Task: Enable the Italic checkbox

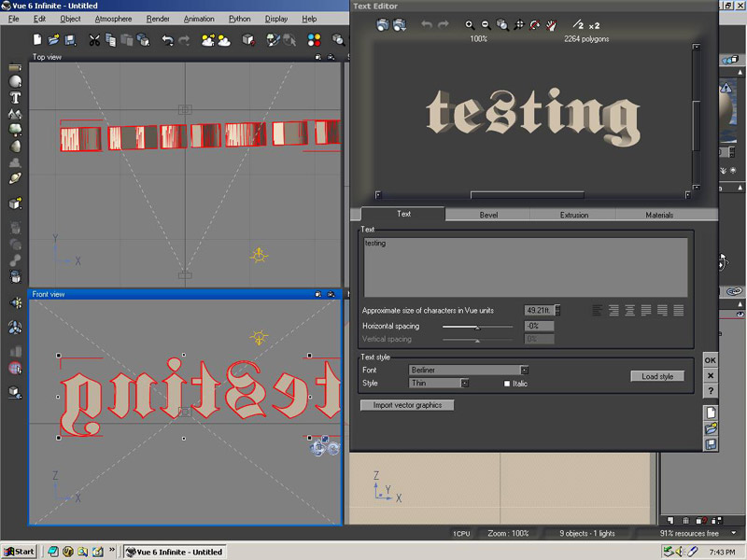Action: [x=508, y=384]
